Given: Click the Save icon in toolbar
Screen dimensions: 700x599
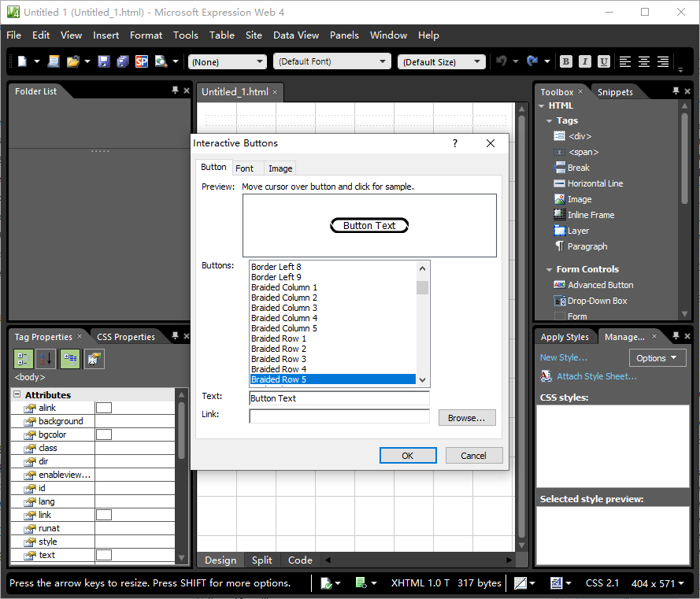Looking at the screenshot, I should (x=104, y=61).
